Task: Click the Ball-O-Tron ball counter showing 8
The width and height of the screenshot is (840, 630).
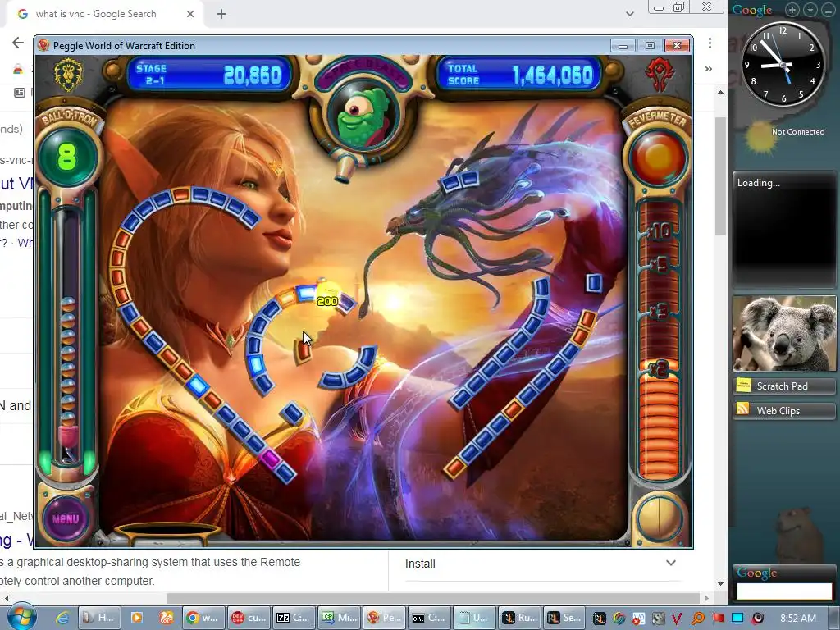Action: coord(67,157)
